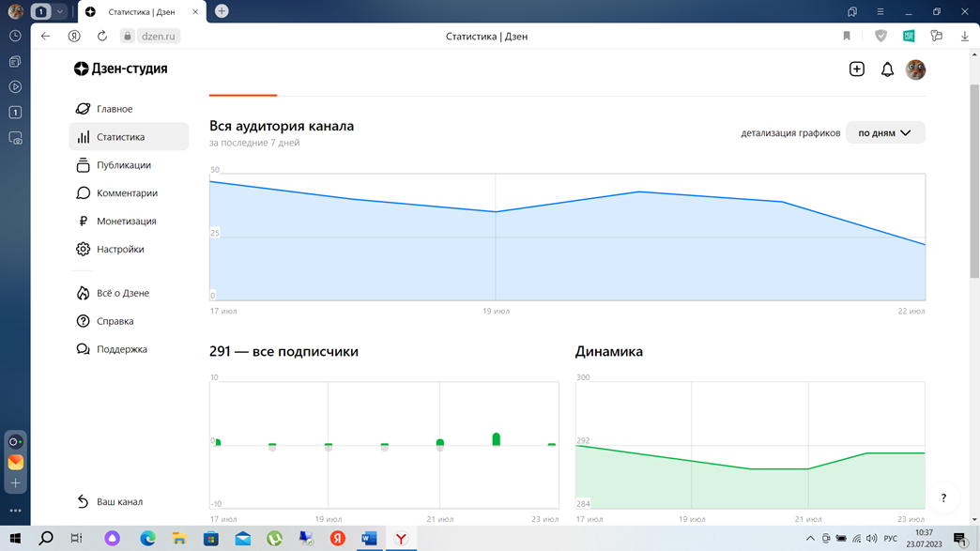Click the dzen.ru address field
980x551 pixels.
158,37
